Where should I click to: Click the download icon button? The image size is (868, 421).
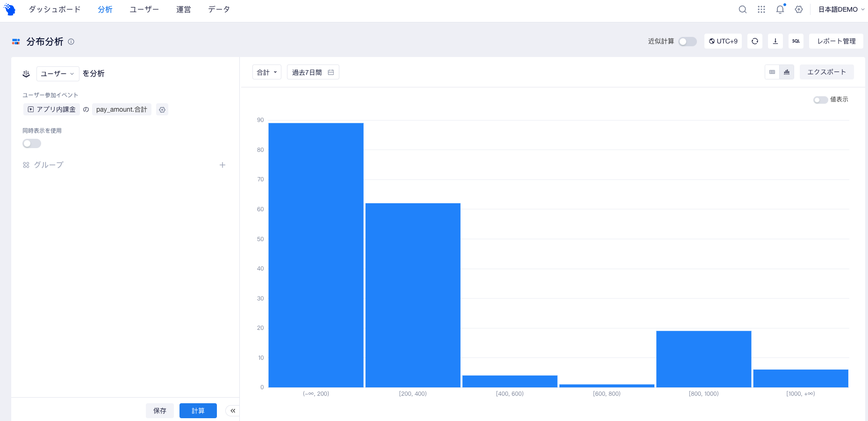click(775, 41)
